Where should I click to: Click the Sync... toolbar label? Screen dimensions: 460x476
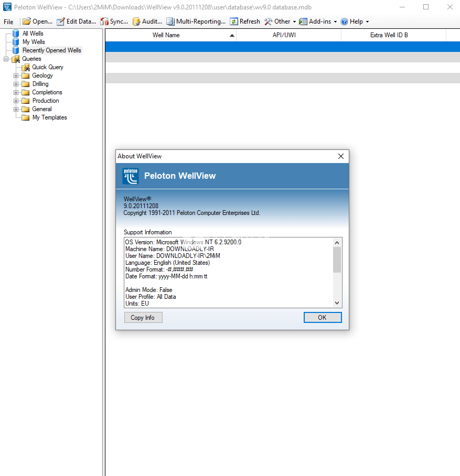[x=119, y=21]
